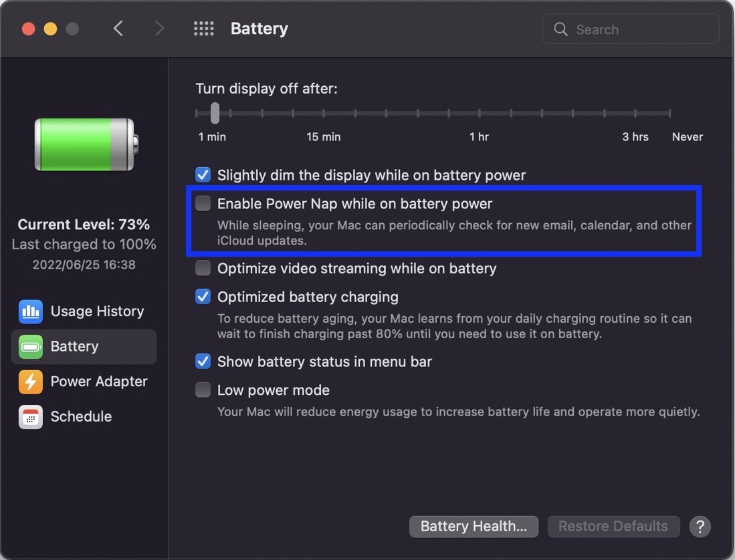Go back with the left chevron
The width and height of the screenshot is (735, 560).
[x=118, y=29]
